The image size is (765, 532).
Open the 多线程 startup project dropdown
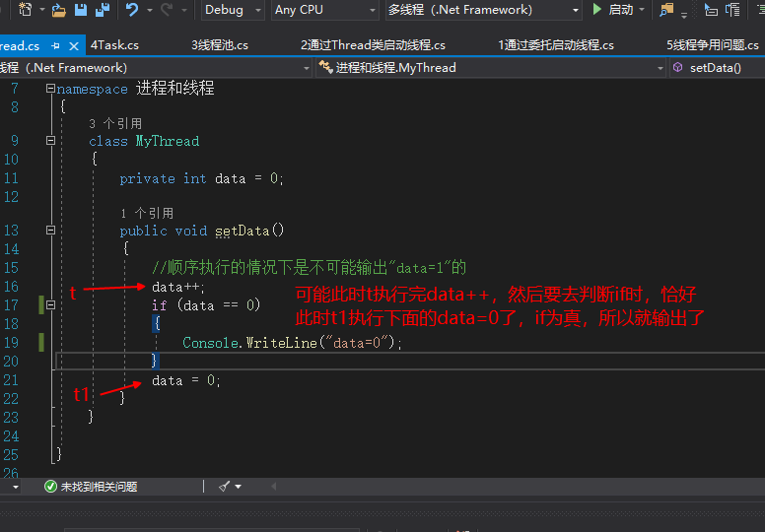click(x=483, y=10)
